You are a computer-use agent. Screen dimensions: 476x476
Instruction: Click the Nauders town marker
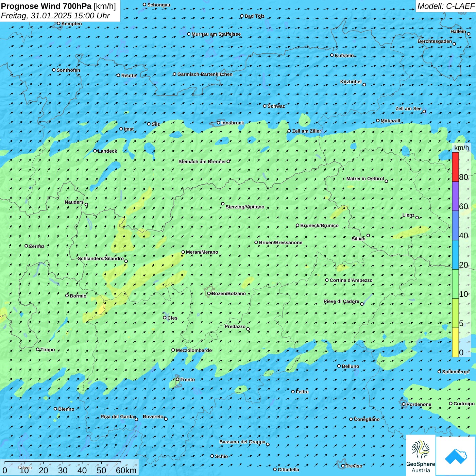(86, 205)
